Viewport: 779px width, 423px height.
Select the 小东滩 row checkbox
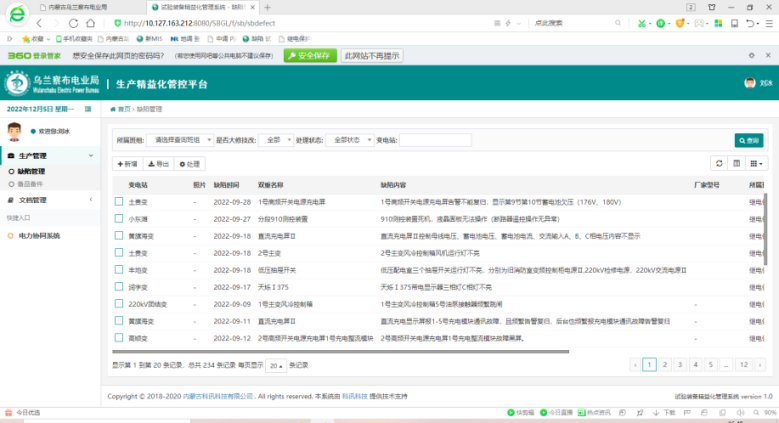tap(119, 217)
